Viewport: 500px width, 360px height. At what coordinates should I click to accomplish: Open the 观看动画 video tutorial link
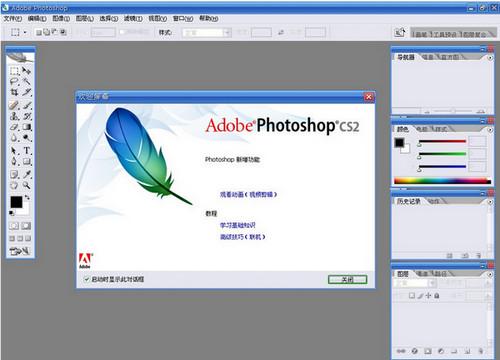(248, 194)
